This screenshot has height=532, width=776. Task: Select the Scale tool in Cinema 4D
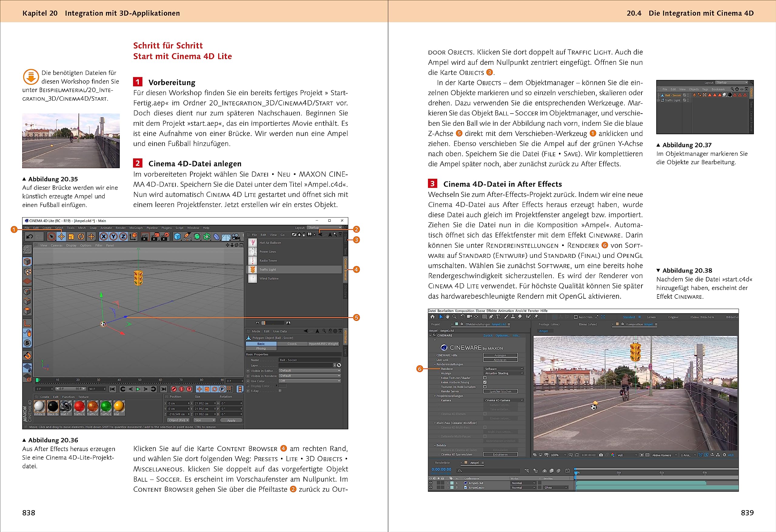pos(71,237)
